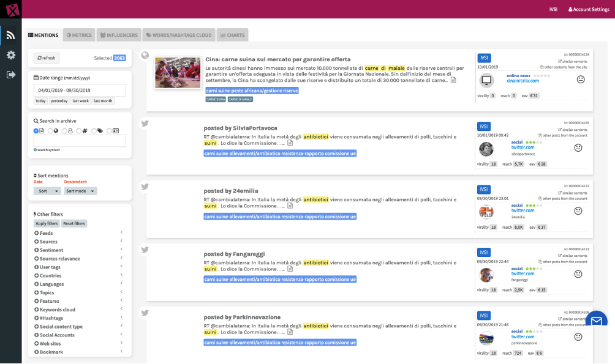
Task: Select the globe search radio option
Action: coord(49,131)
